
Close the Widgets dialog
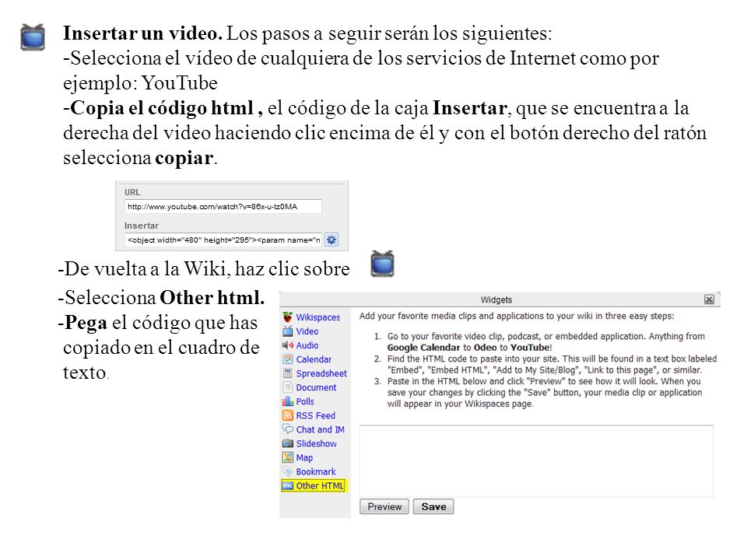pos(709,299)
